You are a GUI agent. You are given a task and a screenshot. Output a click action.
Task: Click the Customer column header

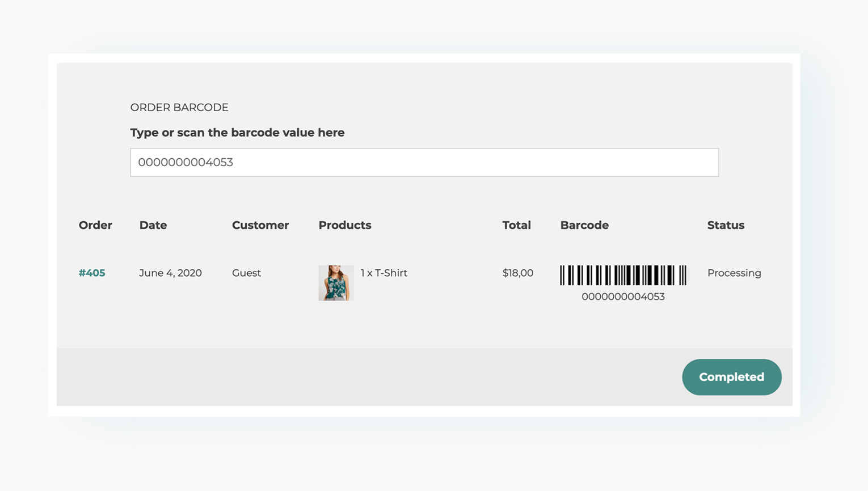(x=260, y=225)
